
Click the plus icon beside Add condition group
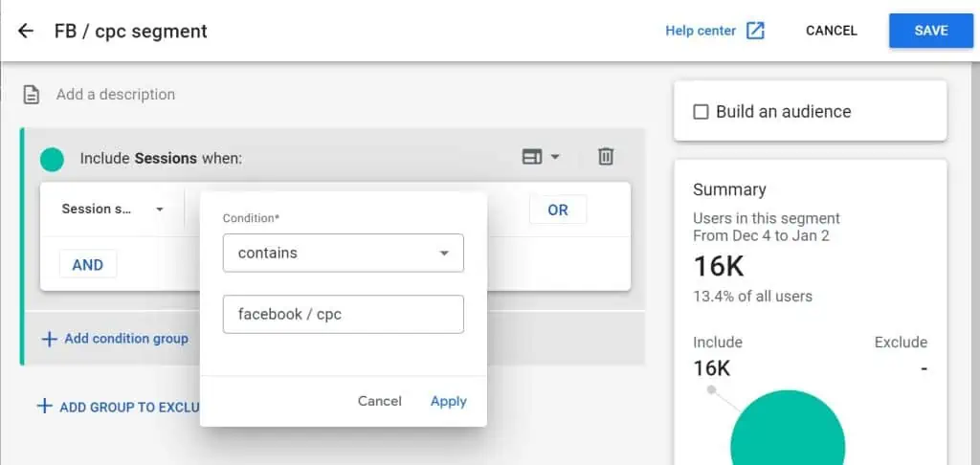[48, 339]
